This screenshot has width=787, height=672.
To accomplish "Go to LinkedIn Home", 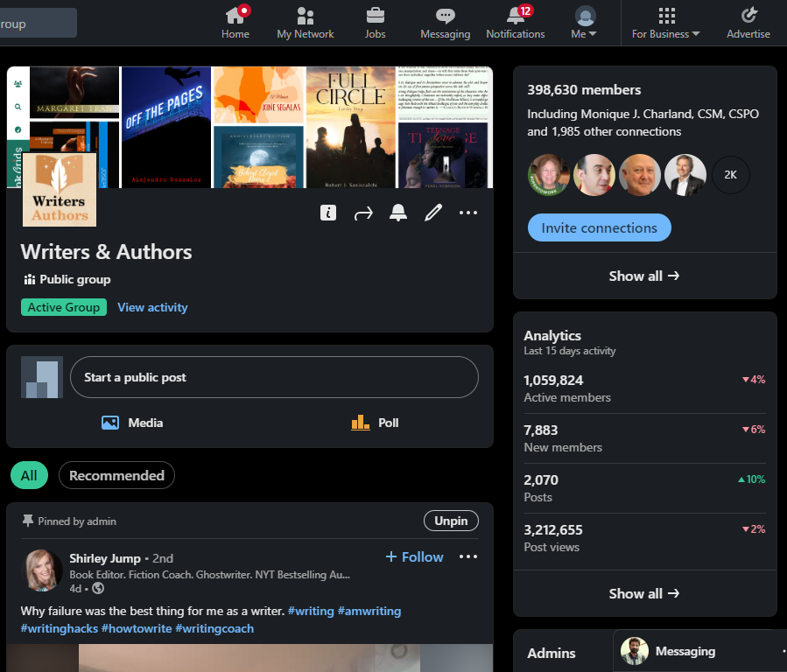I will coord(235,23).
